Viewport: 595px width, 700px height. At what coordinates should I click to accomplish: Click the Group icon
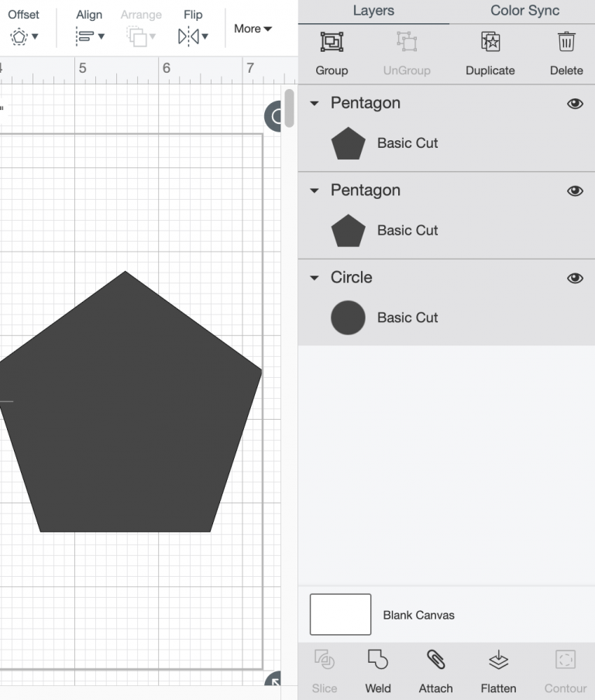[332, 42]
